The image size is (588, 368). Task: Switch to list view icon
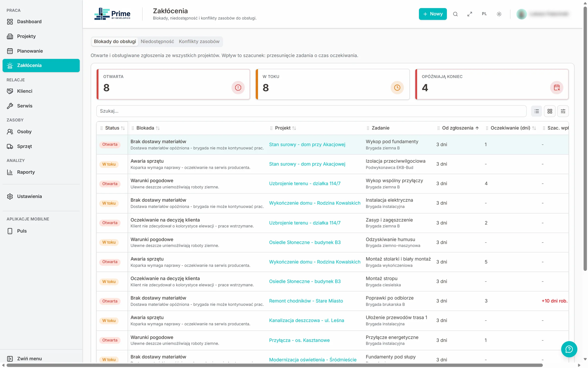click(537, 111)
